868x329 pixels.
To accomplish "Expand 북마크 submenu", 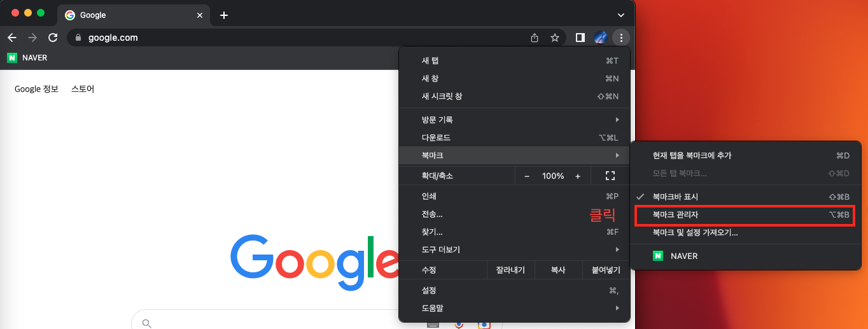I will pos(514,155).
